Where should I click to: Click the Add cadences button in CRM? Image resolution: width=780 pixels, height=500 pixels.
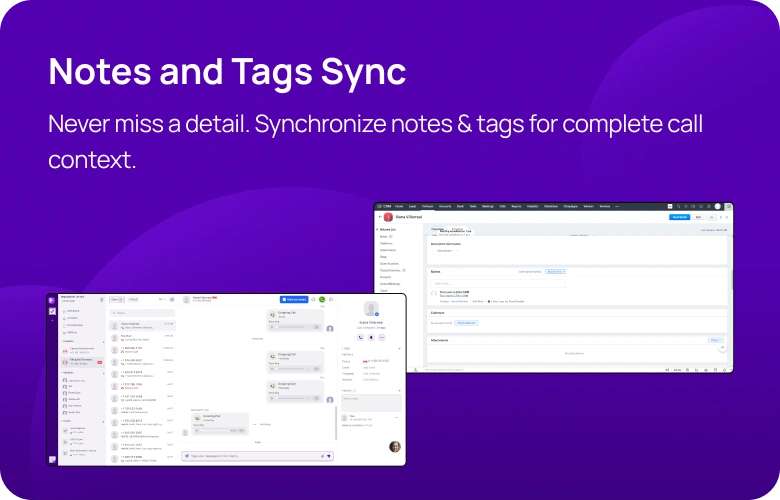467,323
